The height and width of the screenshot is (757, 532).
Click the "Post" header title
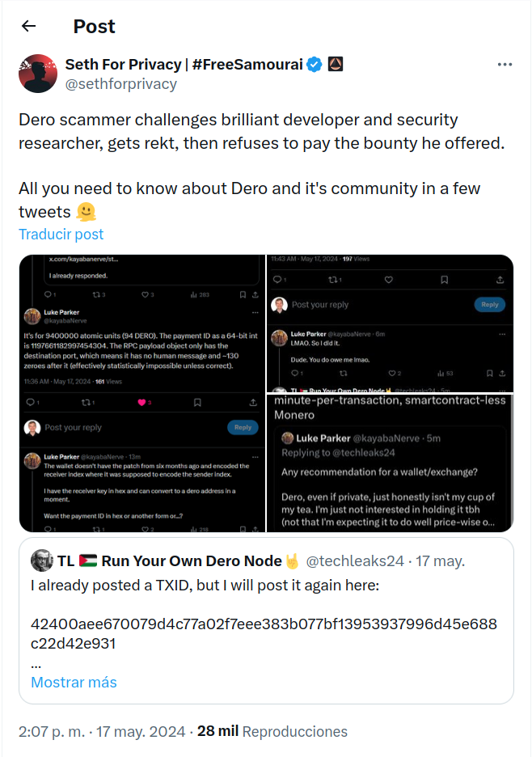(95, 26)
